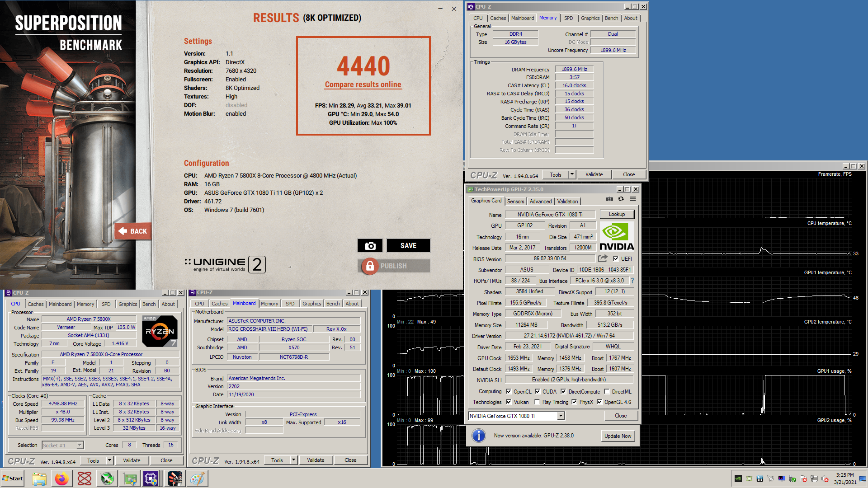
Task: Open the purple CPU-Z taskbar icon
Action: point(151,479)
